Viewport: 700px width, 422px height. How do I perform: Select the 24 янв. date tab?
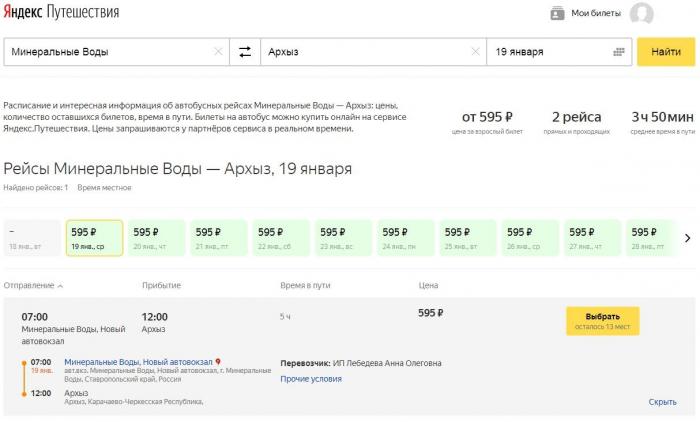point(405,238)
